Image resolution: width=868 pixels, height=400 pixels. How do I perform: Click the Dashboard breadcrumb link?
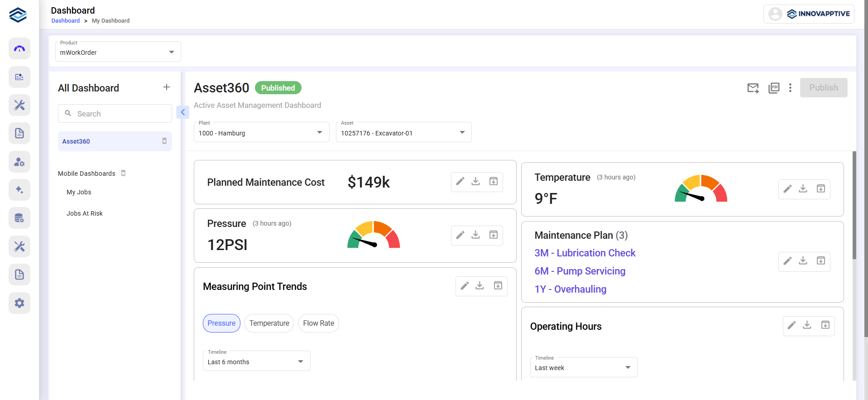pyautogui.click(x=65, y=21)
